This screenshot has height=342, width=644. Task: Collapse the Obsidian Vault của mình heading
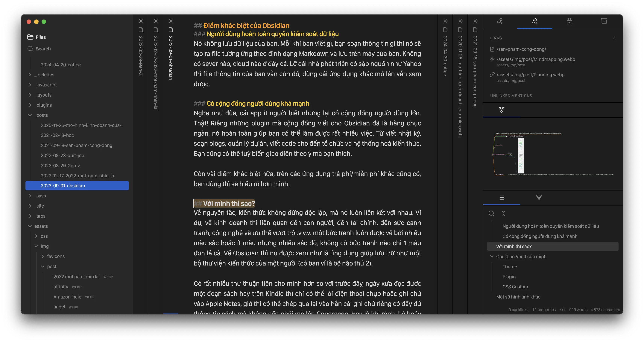click(492, 256)
